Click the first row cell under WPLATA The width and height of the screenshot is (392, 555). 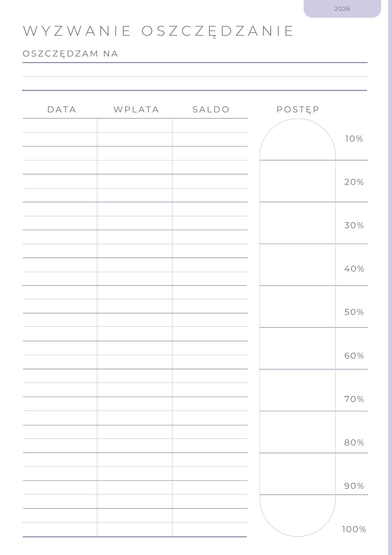click(x=135, y=126)
